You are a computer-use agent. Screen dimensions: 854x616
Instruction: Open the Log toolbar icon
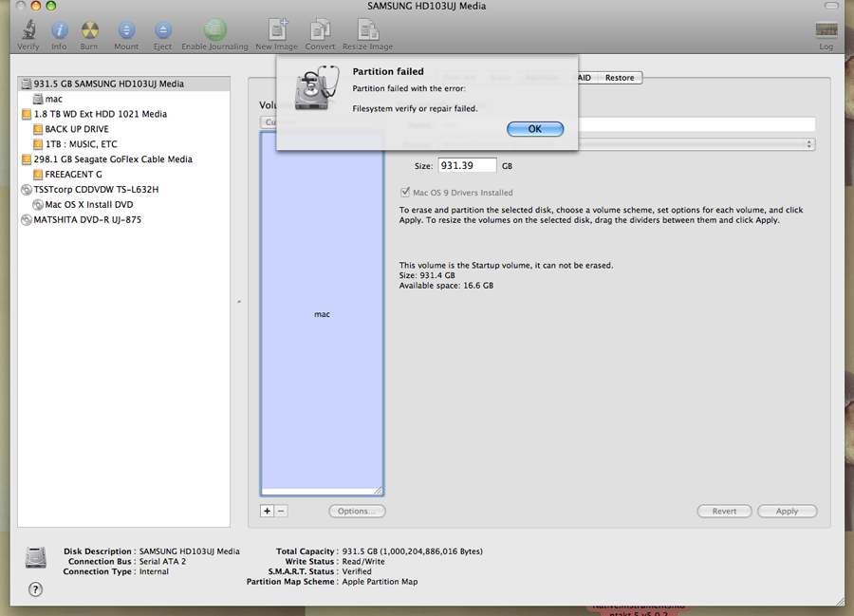[x=826, y=36]
